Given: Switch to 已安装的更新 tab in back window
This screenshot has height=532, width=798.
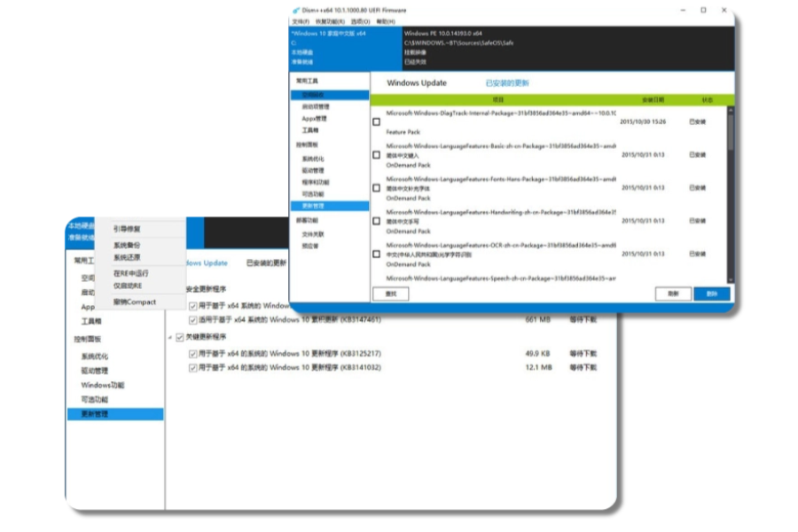Looking at the screenshot, I should [x=266, y=263].
